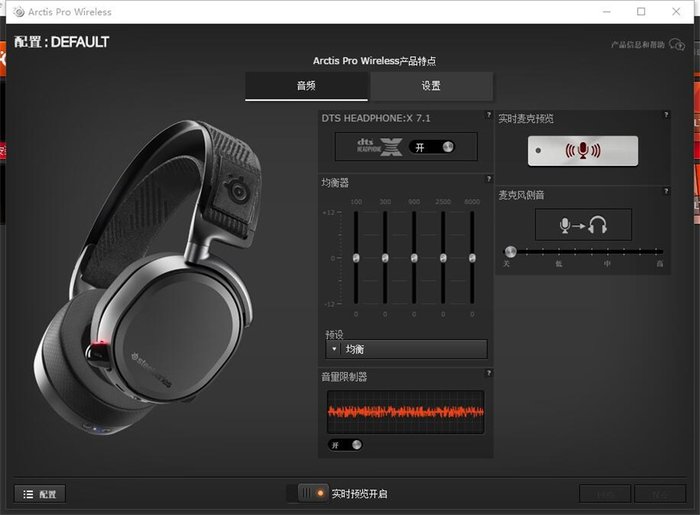
Task: Click the DTS Headphone:X logo
Action: coord(379,147)
